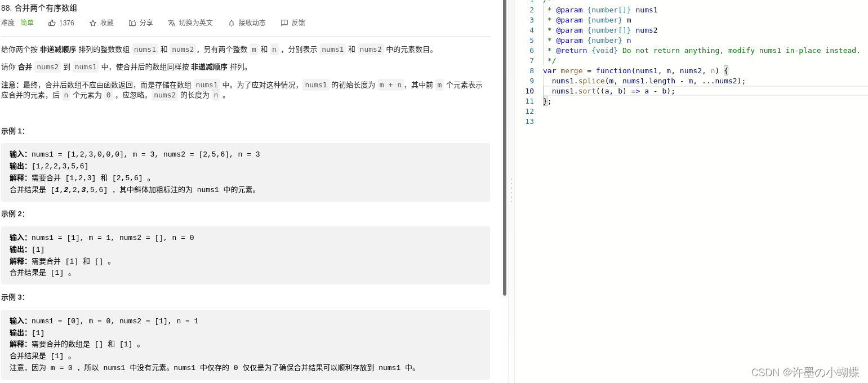The image size is (868, 383).
Task: Click the 示例 2 heading
Action: click(13, 214)
